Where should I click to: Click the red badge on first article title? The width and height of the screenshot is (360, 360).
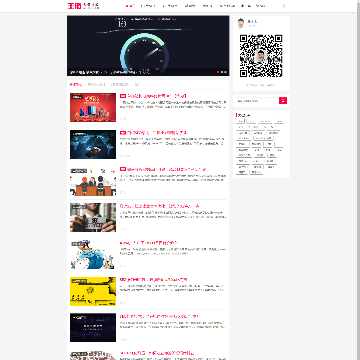coord(123,96)
